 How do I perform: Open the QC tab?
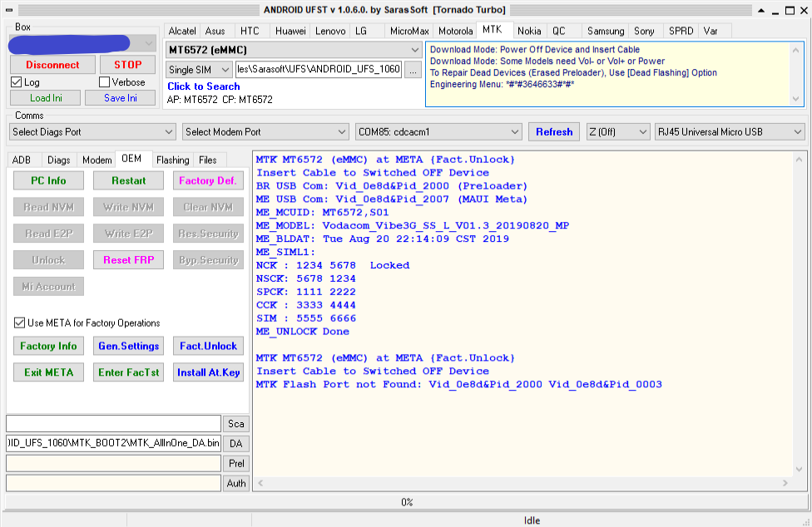click(x=559, y=31)
